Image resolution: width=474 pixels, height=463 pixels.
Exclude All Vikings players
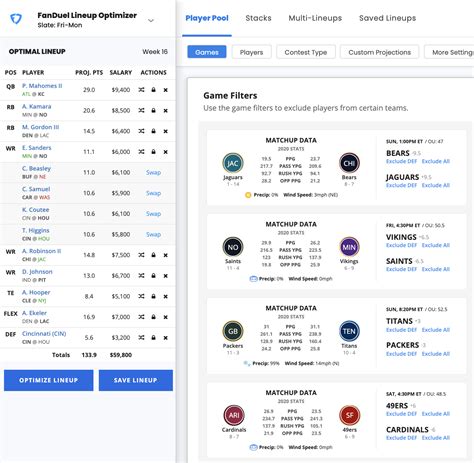pos(436,245)
